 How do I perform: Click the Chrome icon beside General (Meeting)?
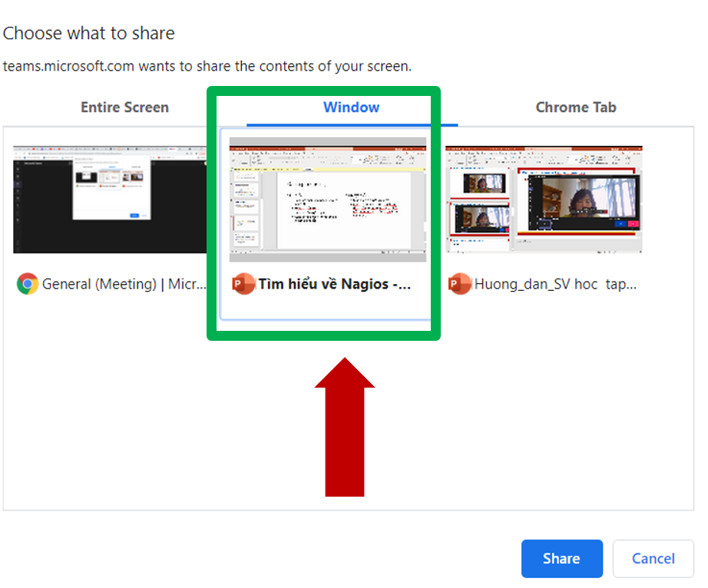tap(28, 284)
